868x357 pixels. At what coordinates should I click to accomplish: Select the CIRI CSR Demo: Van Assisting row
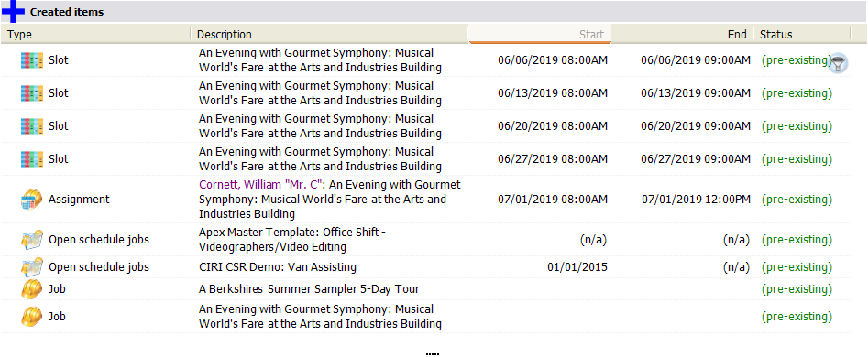(x=425, y=267)
